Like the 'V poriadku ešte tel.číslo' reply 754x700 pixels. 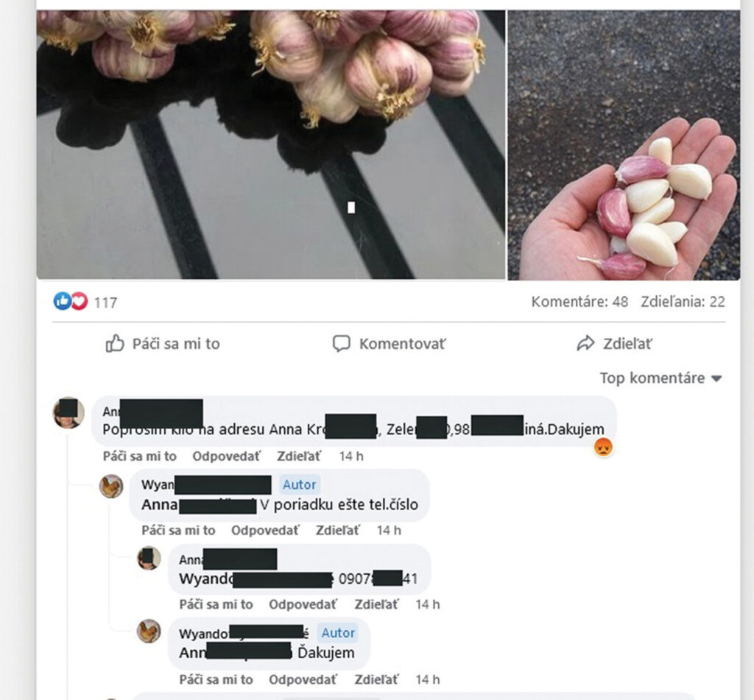(178, 531)
